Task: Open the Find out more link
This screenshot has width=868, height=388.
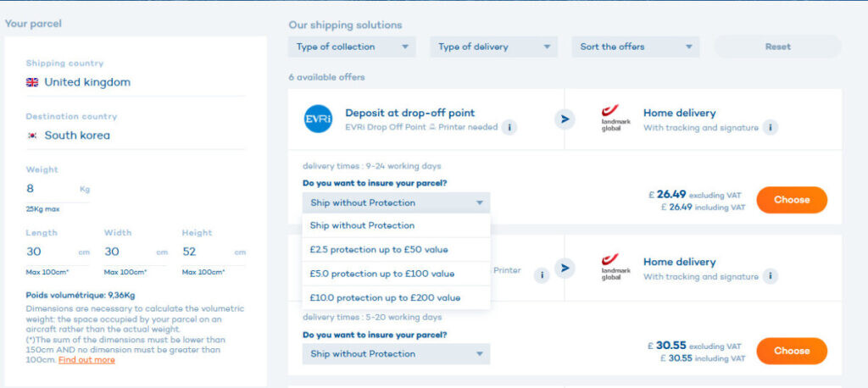Action: (x=86, y=360)
